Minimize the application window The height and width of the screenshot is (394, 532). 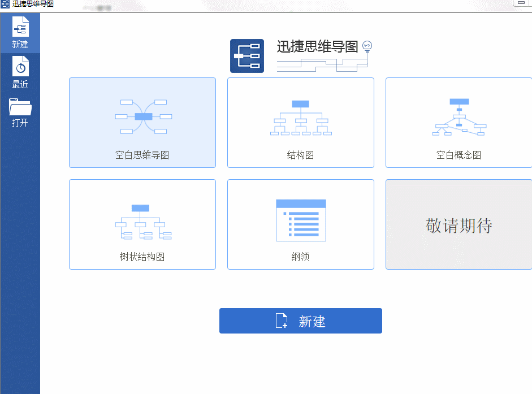click(521, 4)
